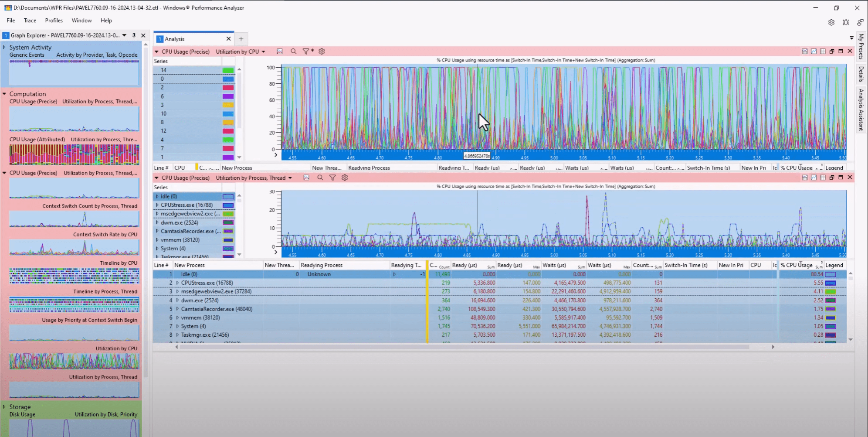Open Utilization by Process, Thread preset dropdown
Screen dimensions: 868x437
290,178
